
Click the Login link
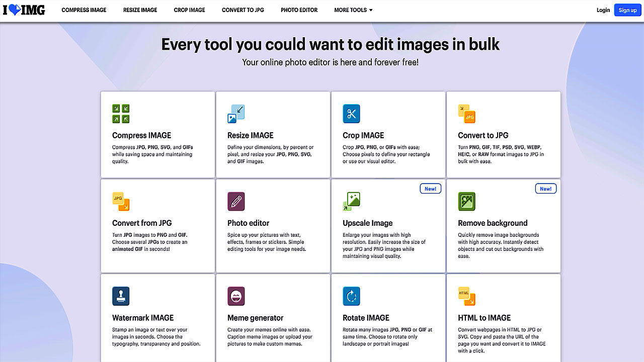click(603, 10)
